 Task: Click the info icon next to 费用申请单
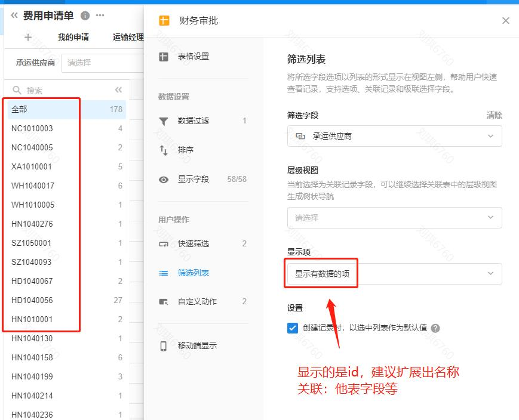[x=85, y=16]
